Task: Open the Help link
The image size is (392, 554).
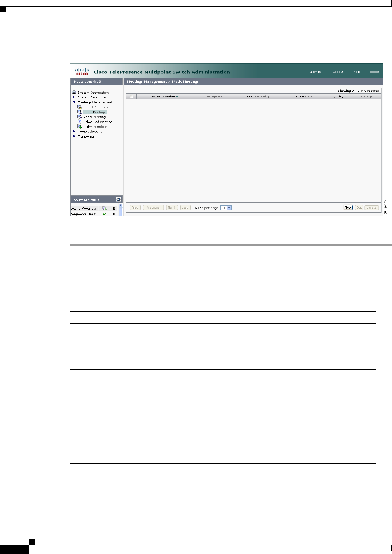Action: click(x=357, y=72)
